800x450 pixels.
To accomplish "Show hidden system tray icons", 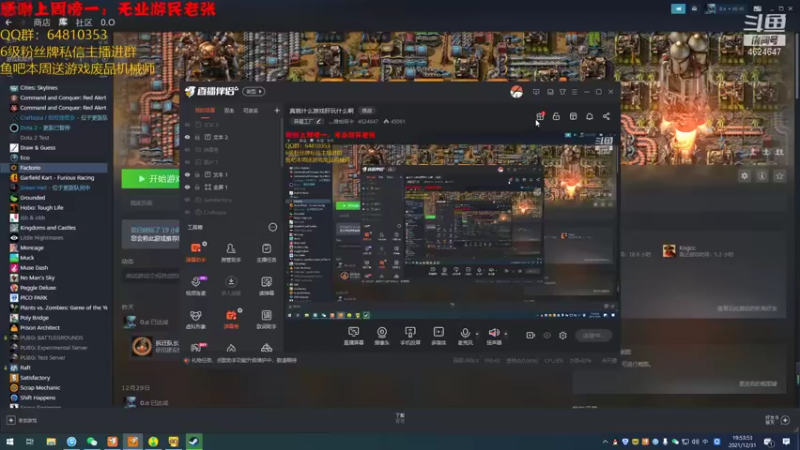I will click(605, 442).
